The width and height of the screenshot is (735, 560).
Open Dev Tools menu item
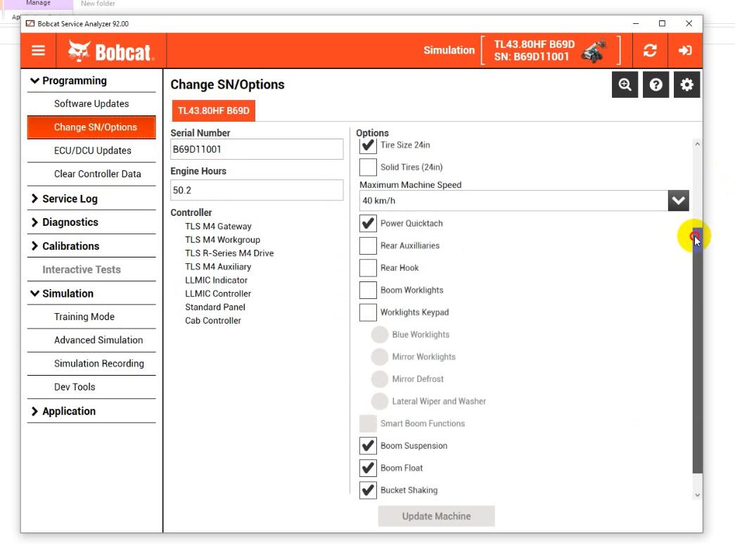91,387
